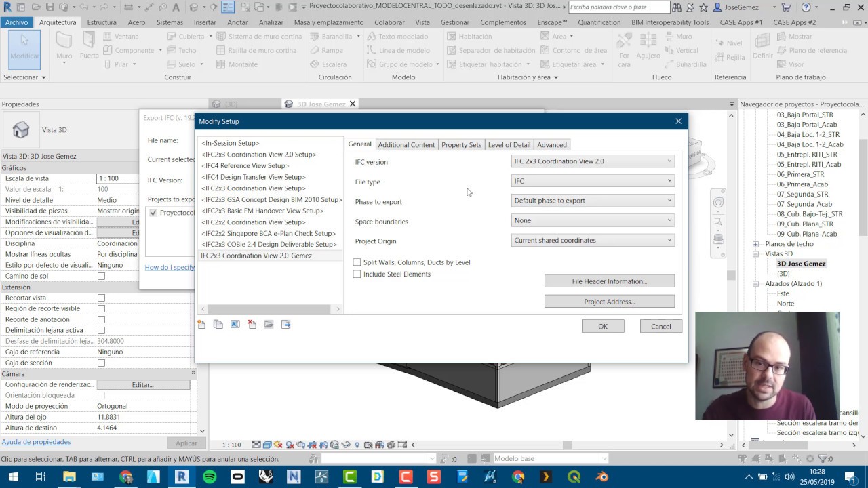This screenshot has width=868, height=488.
Task: Open the Phase to export dropdown
Action: (593, 201)
